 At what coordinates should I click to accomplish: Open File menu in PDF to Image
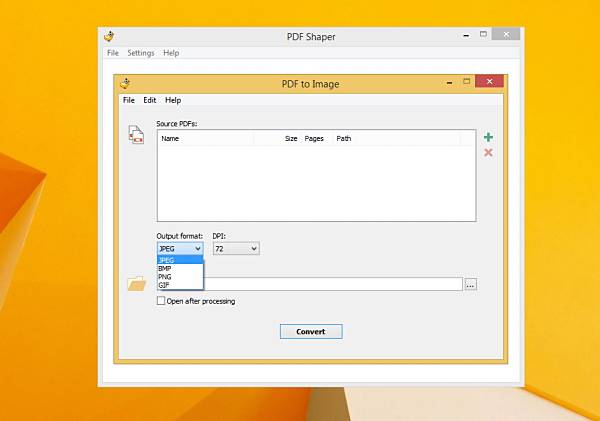(x=129, y=100)
